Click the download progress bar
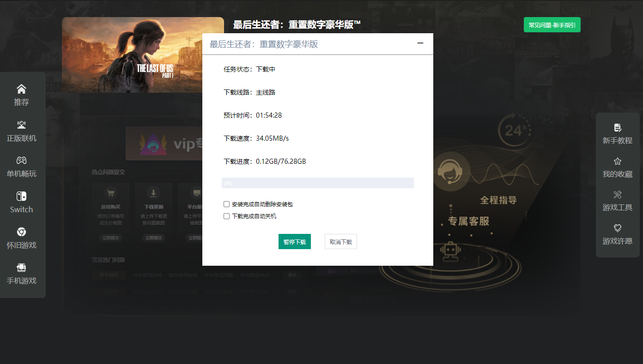The width and height of the screenshot is (643, 364). pos(318,183)
